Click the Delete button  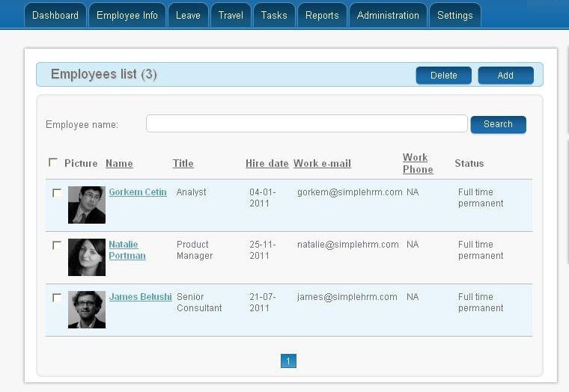[x=444, y=76]
